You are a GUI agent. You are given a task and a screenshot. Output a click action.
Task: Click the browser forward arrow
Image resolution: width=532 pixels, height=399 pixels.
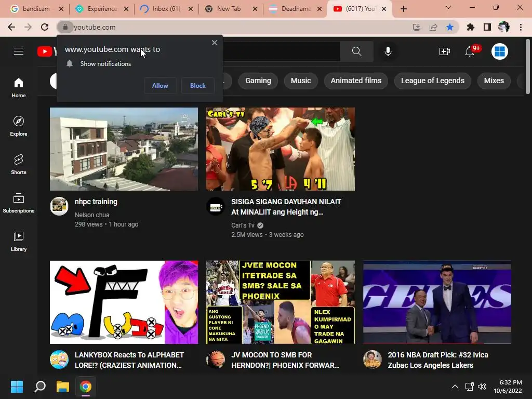(28, 27)
